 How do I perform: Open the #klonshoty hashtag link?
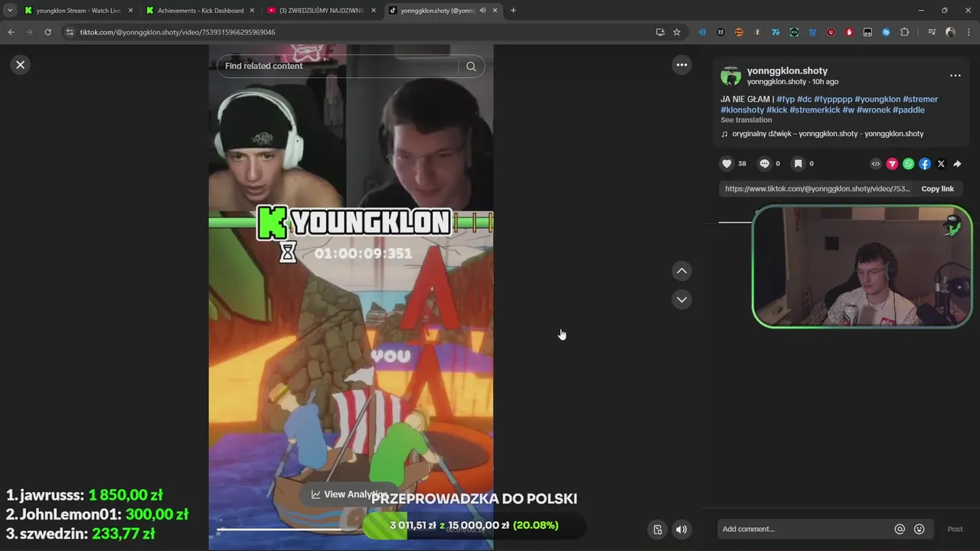click(742, 110)
